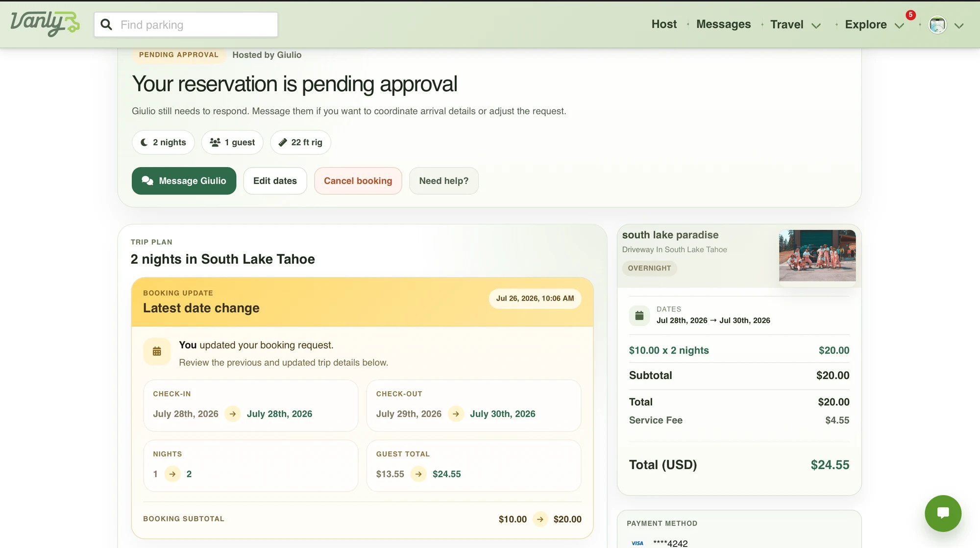Click the Latest date change heading
Viewport: 980px width, 548px height.
pos(201,308)
